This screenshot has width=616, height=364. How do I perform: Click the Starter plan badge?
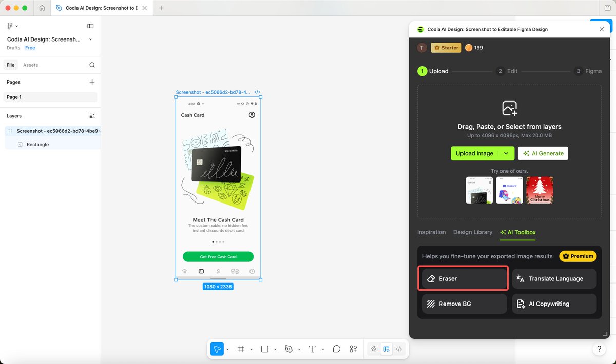(446, 48)
